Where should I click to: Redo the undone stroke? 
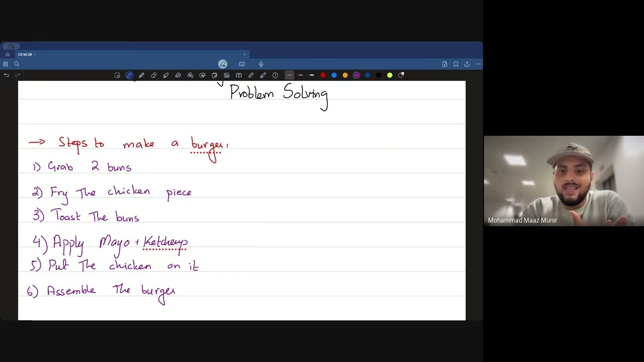[18, 75]
